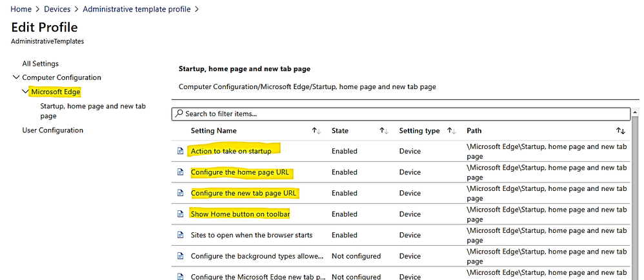Click document icon for Configure the new tab page URL
The height and width of the screenshot is (280, 644).
coord(180,193)
